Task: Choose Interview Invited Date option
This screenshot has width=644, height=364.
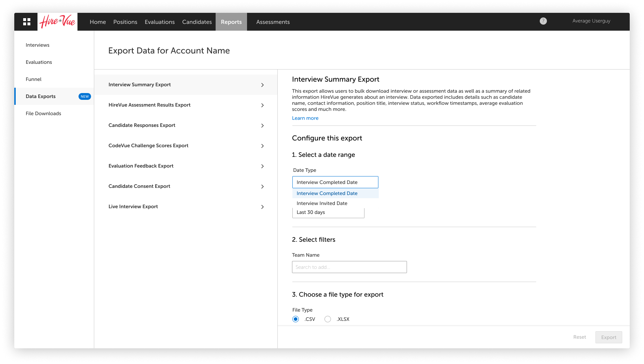Action: pos(335,203)
